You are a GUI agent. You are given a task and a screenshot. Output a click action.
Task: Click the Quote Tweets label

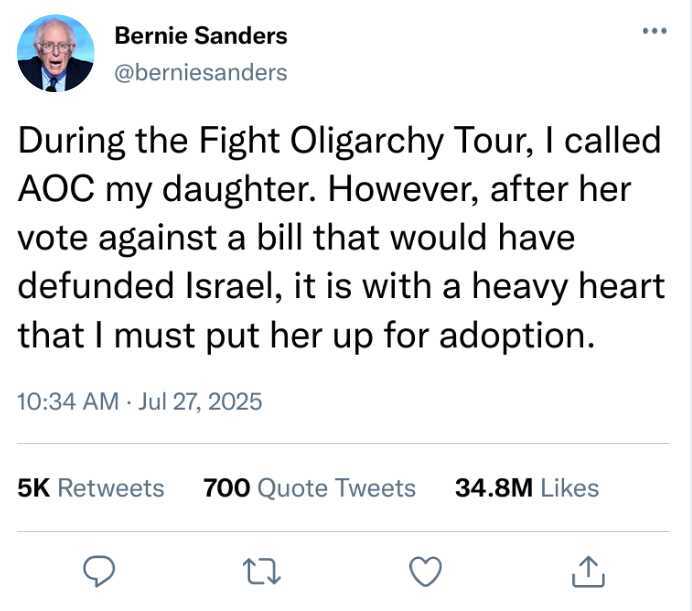[336, 488]
